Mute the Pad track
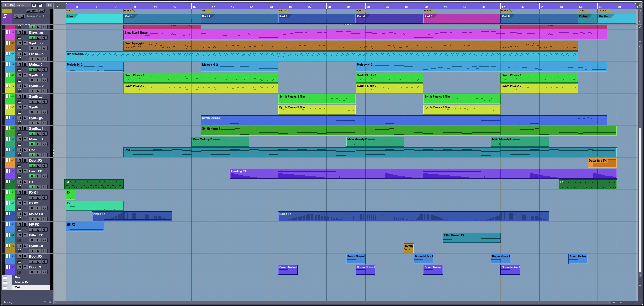This screenshot has width=644, height=306. (x=20, y=150)
